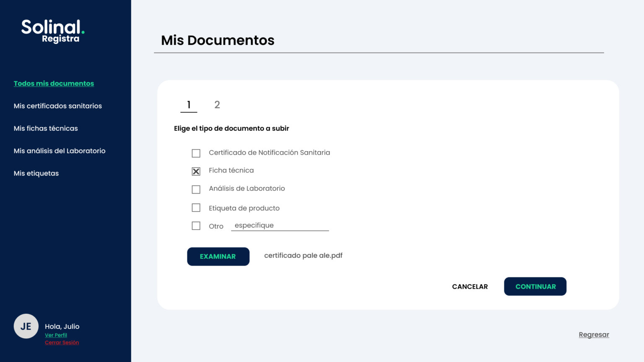Screen dimensions: 644x362
Task: Click the especifique input field
Action: (280, 225)
